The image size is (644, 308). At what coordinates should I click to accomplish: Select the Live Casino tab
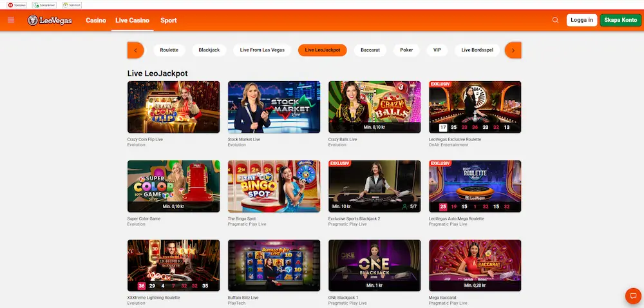(x=132, y=20)
